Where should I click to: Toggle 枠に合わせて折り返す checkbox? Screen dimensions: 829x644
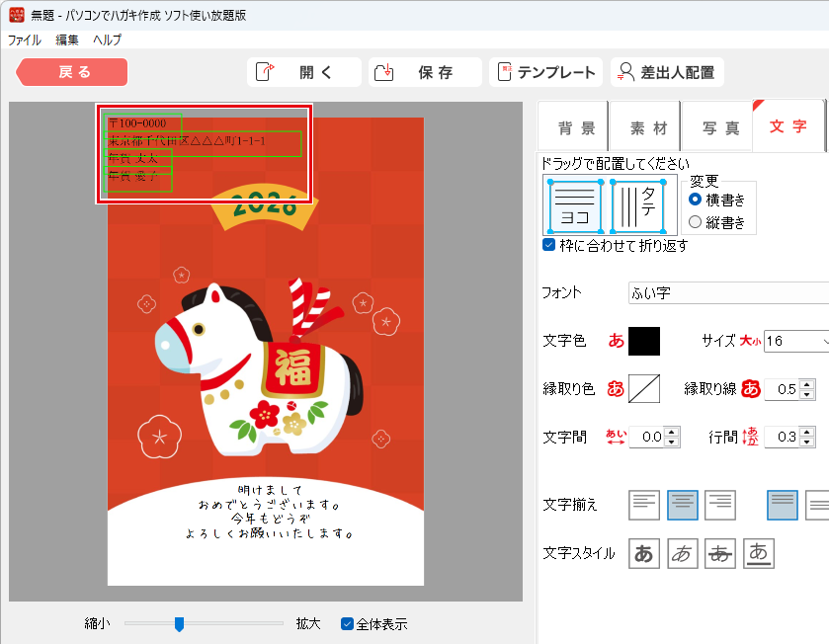click(549, 245)
